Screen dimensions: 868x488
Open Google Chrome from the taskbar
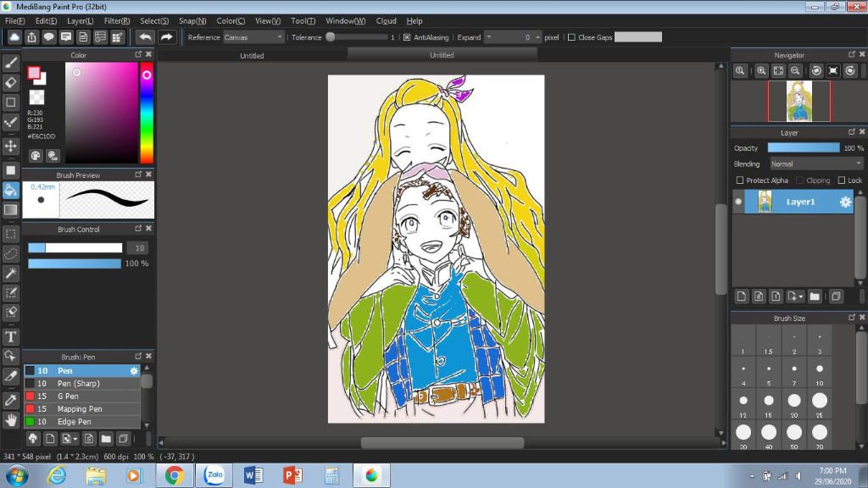point(175,475)
